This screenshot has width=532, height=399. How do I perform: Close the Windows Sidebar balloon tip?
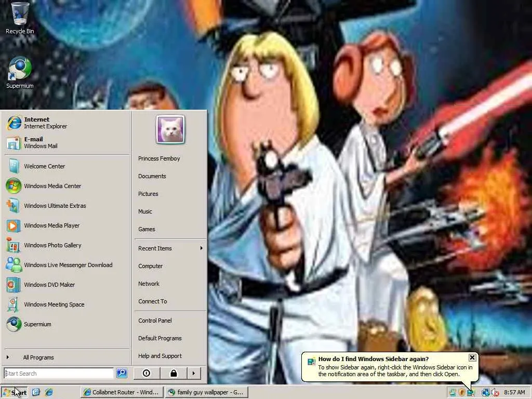(472, 357)
